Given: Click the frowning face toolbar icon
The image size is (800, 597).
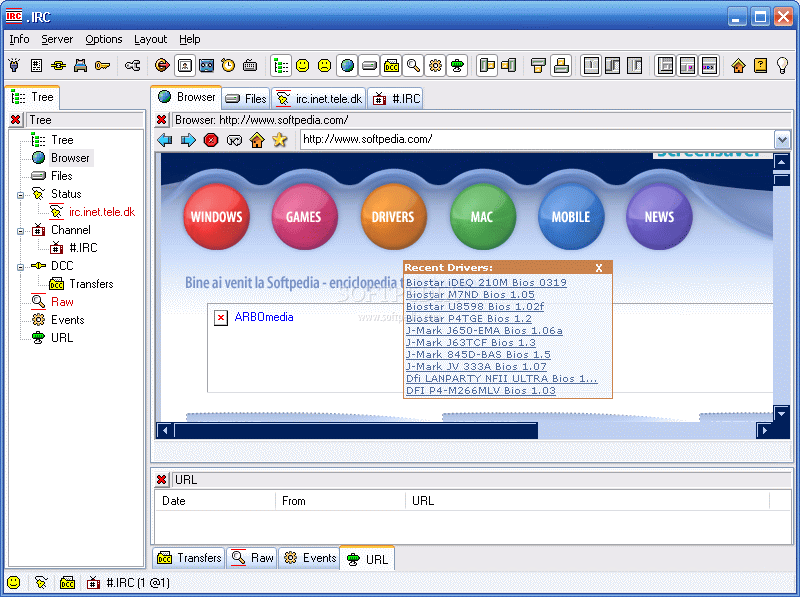Looking at the screenshot, I should tap(324, 65).
